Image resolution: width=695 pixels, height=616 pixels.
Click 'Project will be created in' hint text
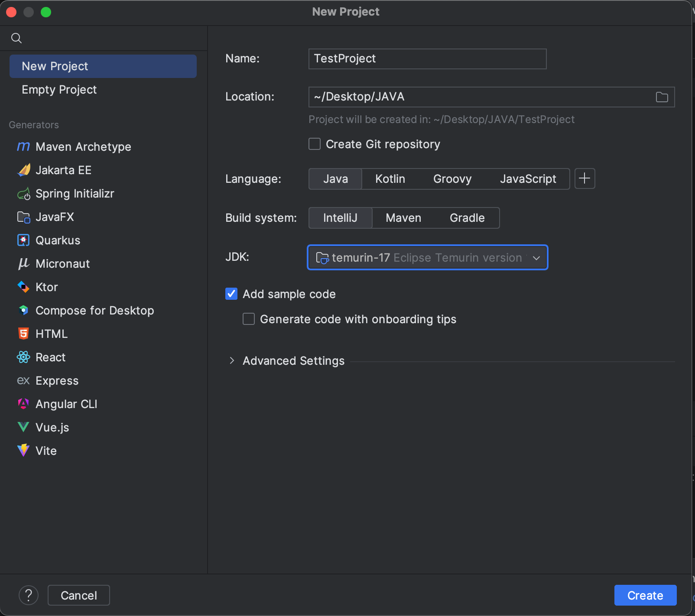tap(442, 120)
